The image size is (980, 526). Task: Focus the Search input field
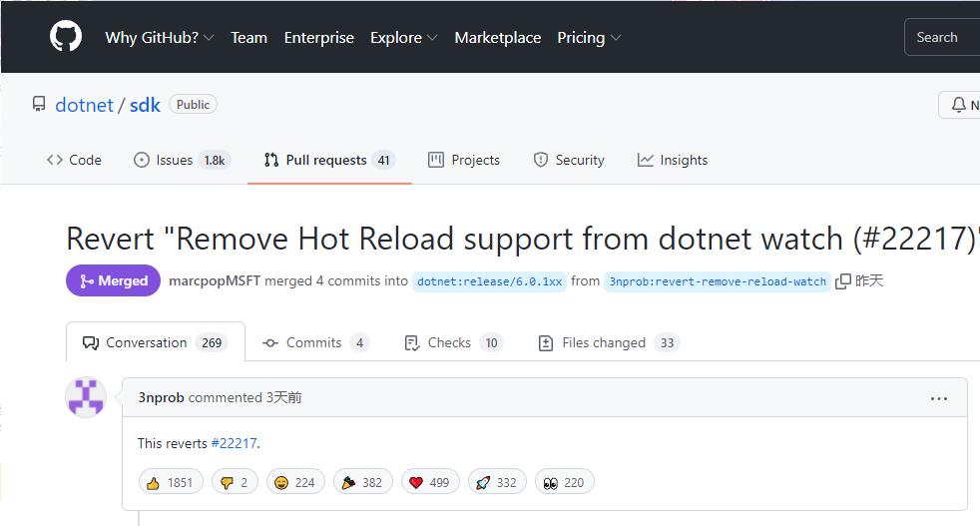pos(942,37)
